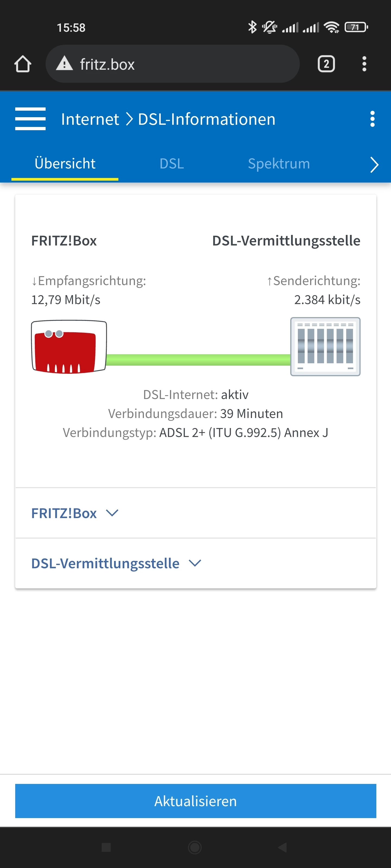Tap the insecure connection warning triangle
Screen dimensions: 391x868
[64, 64]
